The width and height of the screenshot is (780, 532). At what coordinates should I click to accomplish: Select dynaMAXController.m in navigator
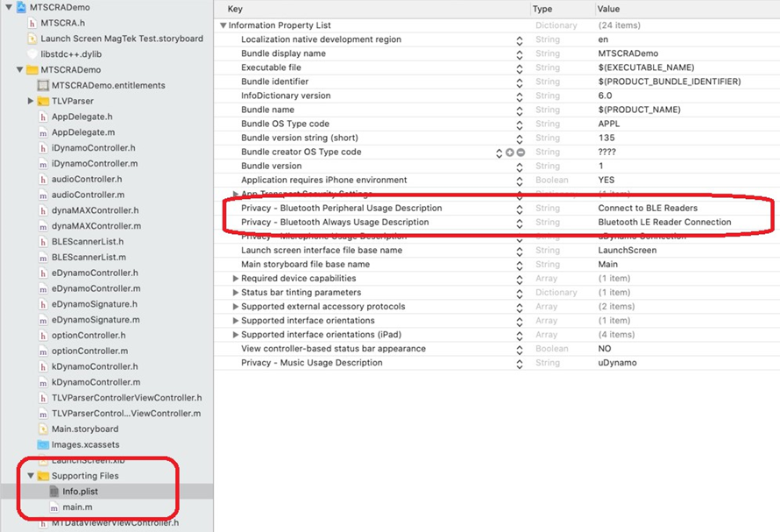(96, 226)
